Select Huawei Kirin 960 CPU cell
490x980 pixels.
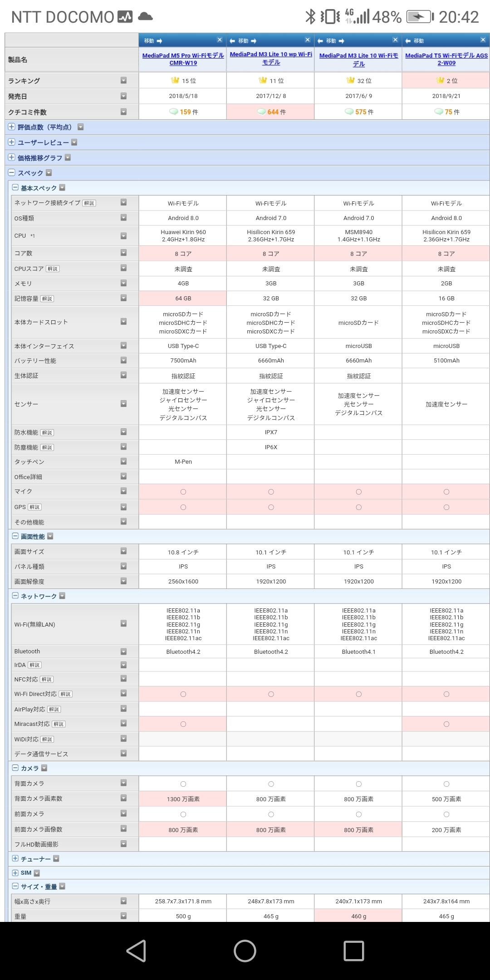[183, 235]
